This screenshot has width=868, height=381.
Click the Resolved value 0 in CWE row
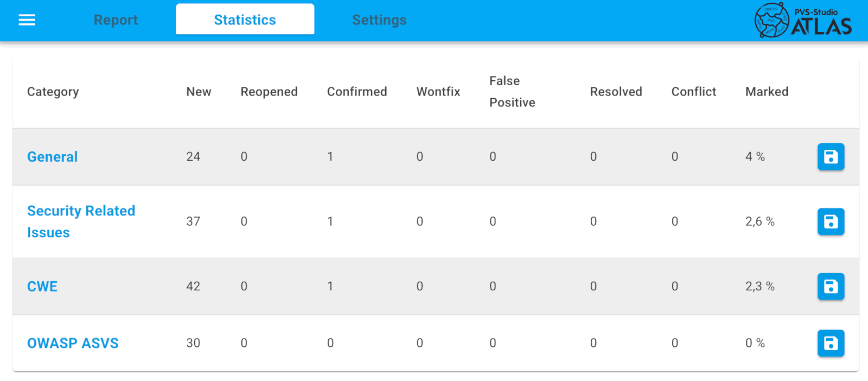point(593,287)
